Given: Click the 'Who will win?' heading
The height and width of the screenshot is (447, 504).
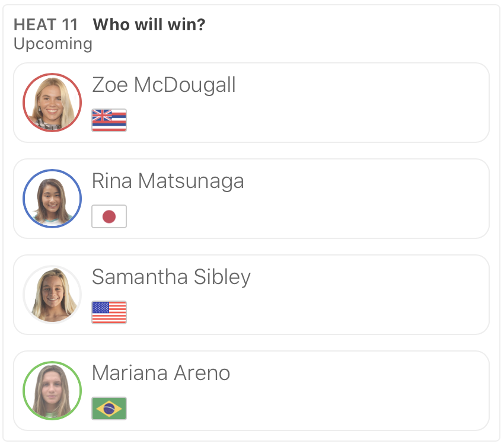Looking at the screenshot, I should [149, 25].
